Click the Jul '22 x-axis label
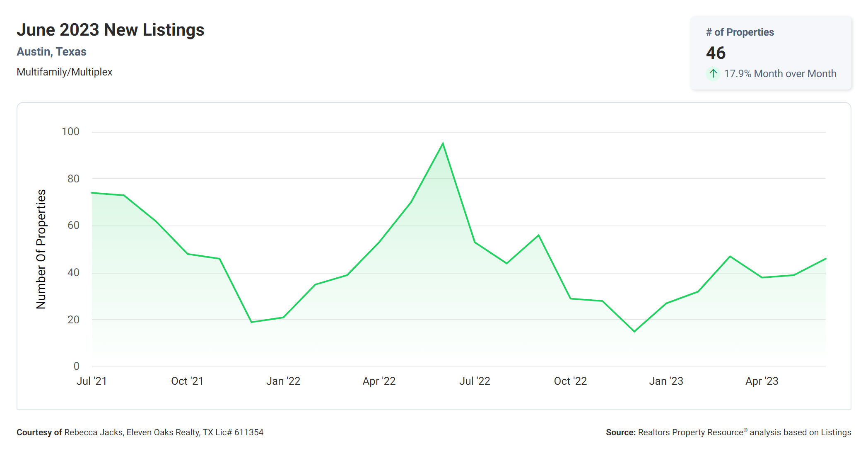 [x=475, y=381]
